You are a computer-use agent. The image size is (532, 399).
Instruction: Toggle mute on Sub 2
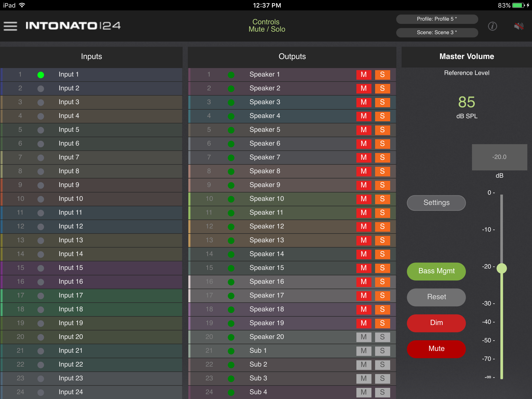coord(363,364)
